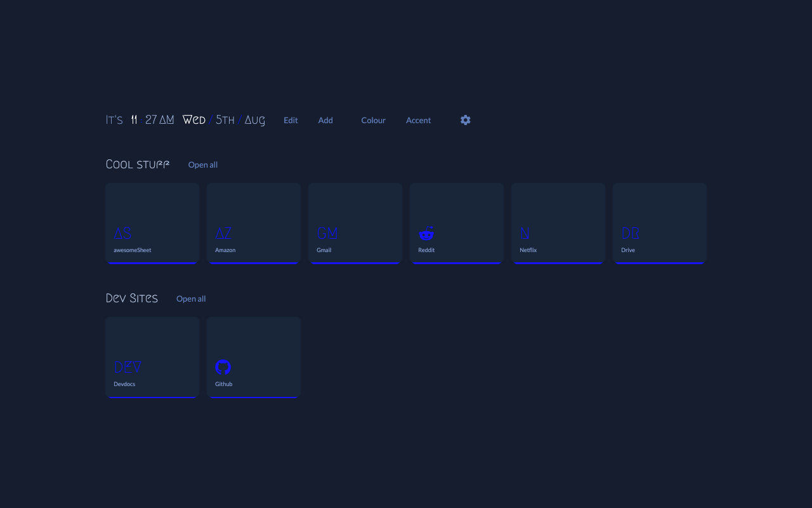Click the Reddit alien icon

click(426, 233)
